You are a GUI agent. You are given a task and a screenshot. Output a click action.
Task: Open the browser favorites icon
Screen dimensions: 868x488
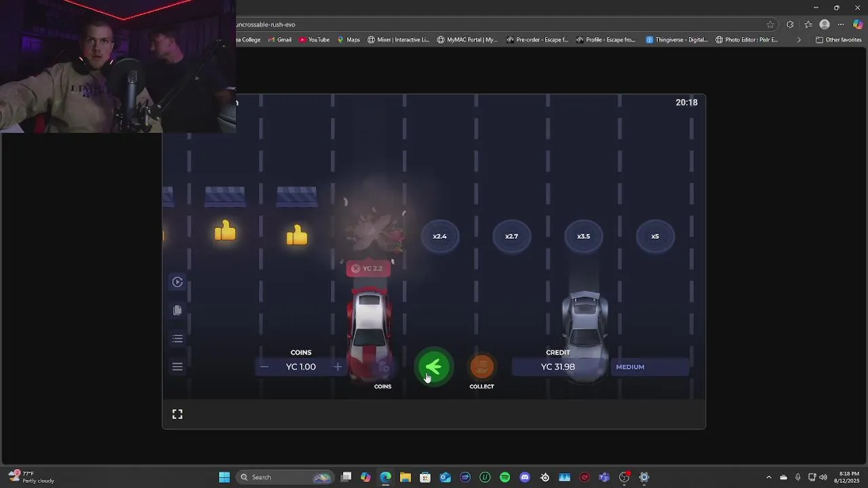tap(808, 24)
